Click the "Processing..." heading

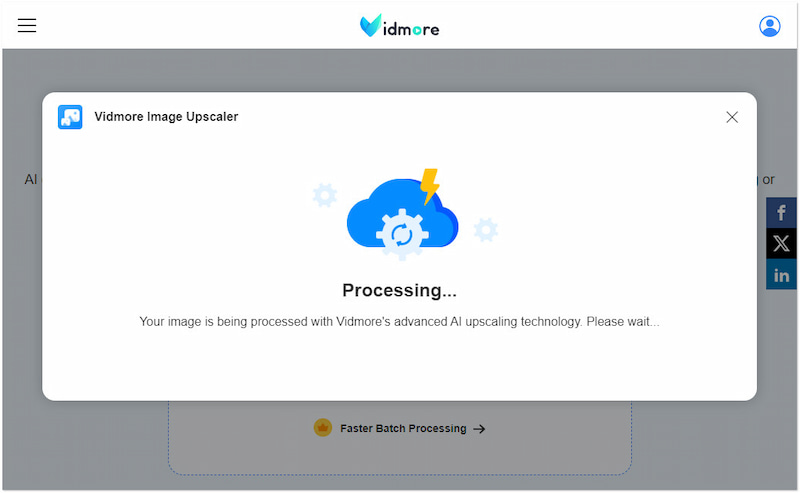399,290
